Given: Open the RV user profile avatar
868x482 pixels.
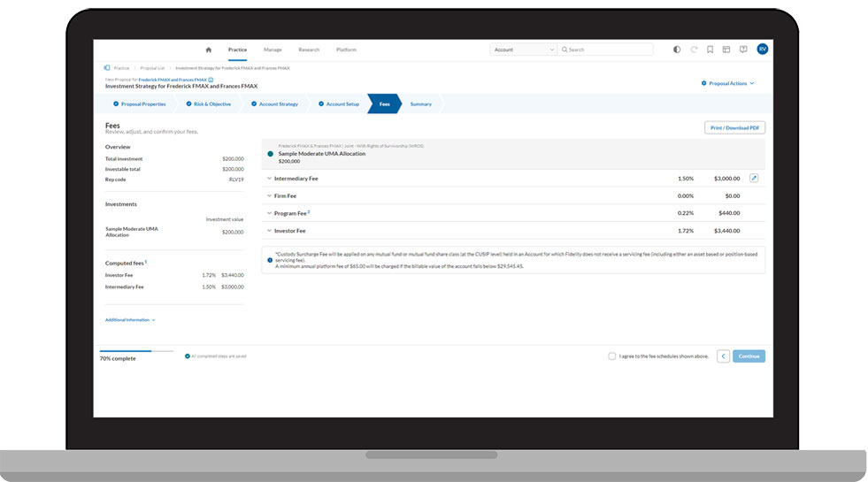Looking at the screenshot, I should coord(762,50).
